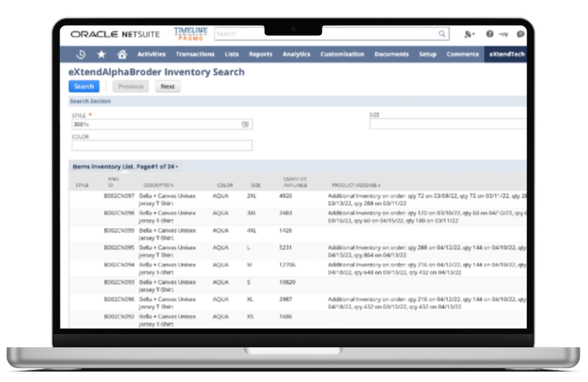The image size is (588, 382).
Task: Click the blue Search button
Action: tap(84, 86)
